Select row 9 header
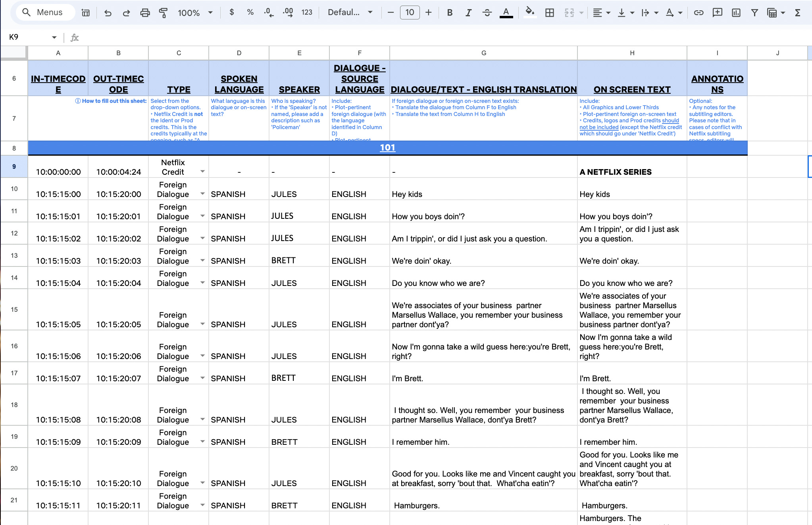The image size is (812, 525). point(14,166)
